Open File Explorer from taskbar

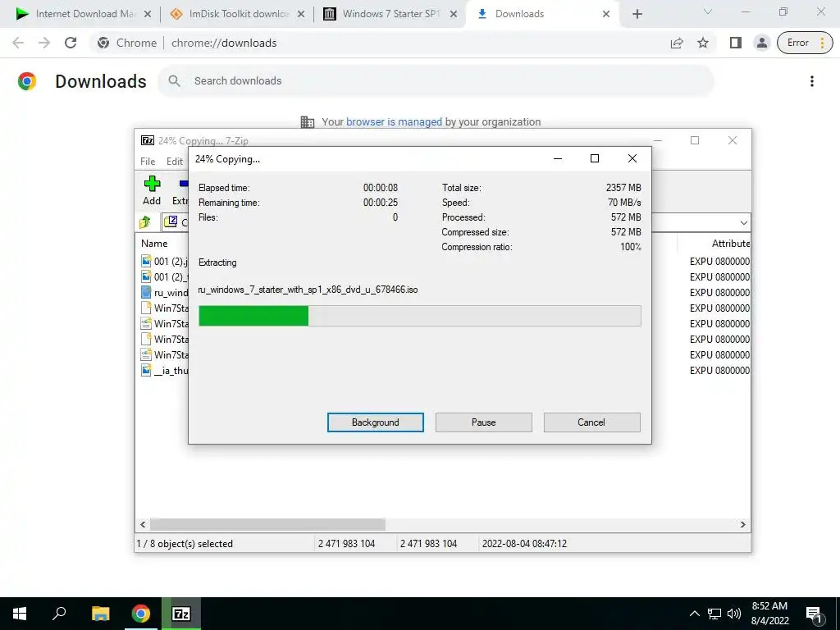100,614
